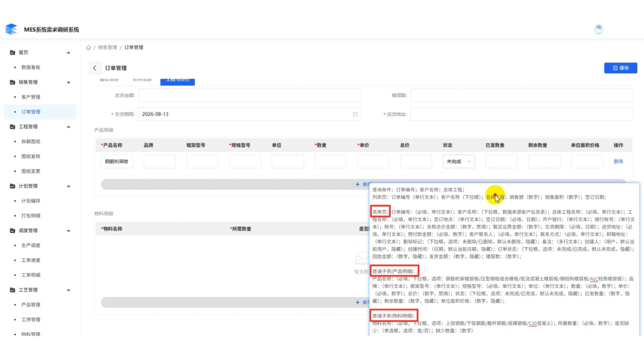Open 拆解图纸 in sidebar
This screenshot has height=343, width=644.
pyautogui.click(x=31, y=142)
